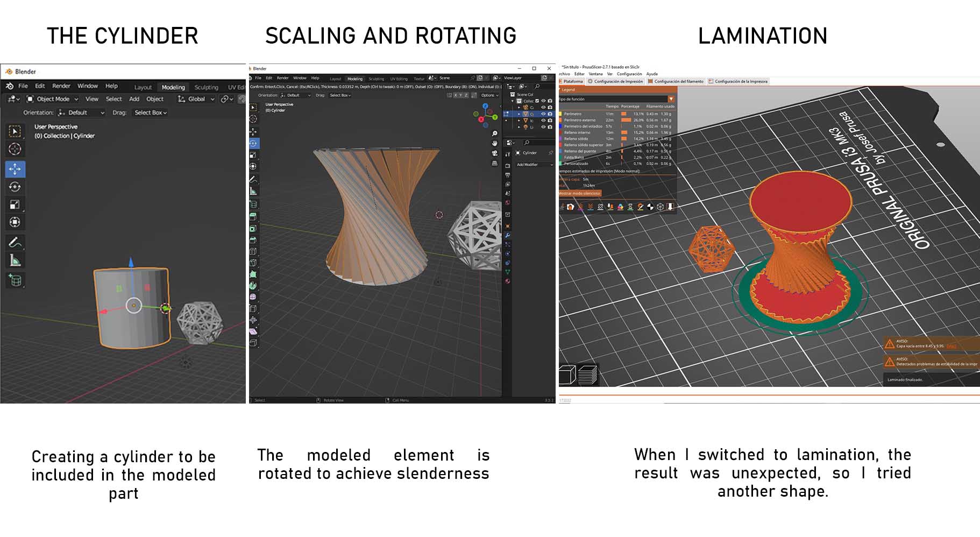Screen dimensions: 980x537
Task: Click the Z axis on the navigation gizmo
Action: tap(485, 106)
